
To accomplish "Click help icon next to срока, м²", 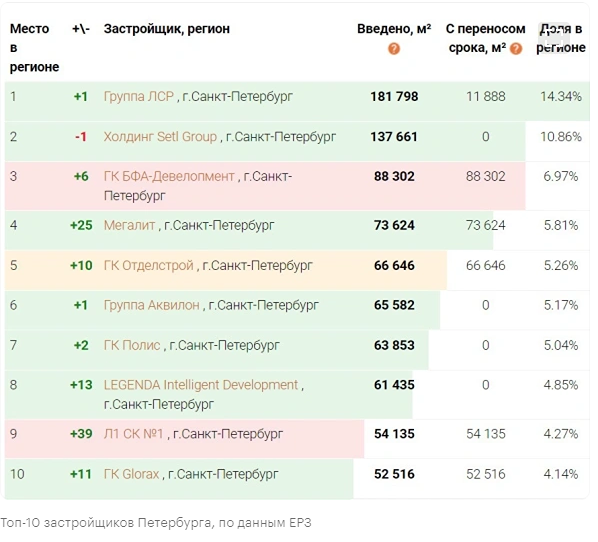I will click(x=516, y=49).
